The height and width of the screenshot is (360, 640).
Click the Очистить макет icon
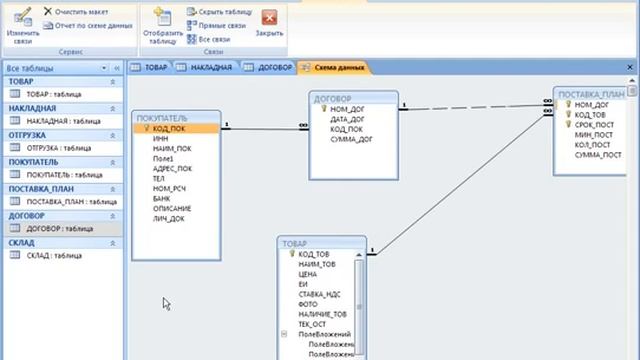[48, 11]
